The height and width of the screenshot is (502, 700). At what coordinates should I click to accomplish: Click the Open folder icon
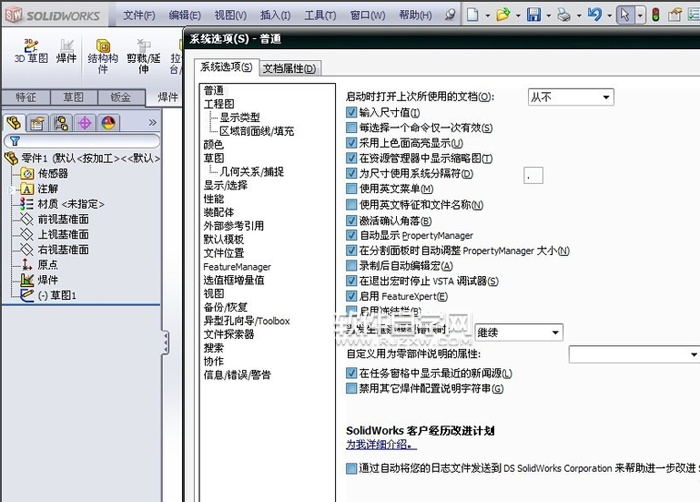click(503, 15)
